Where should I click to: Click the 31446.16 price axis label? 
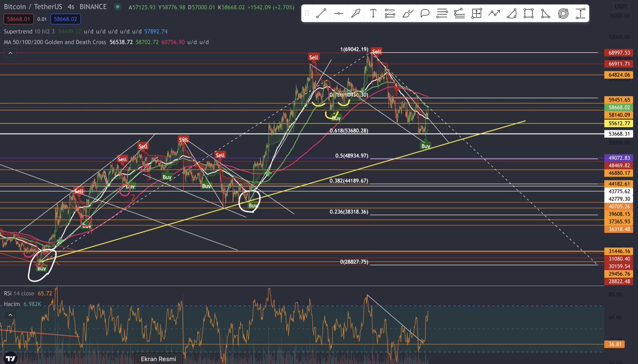coord(620,251)
